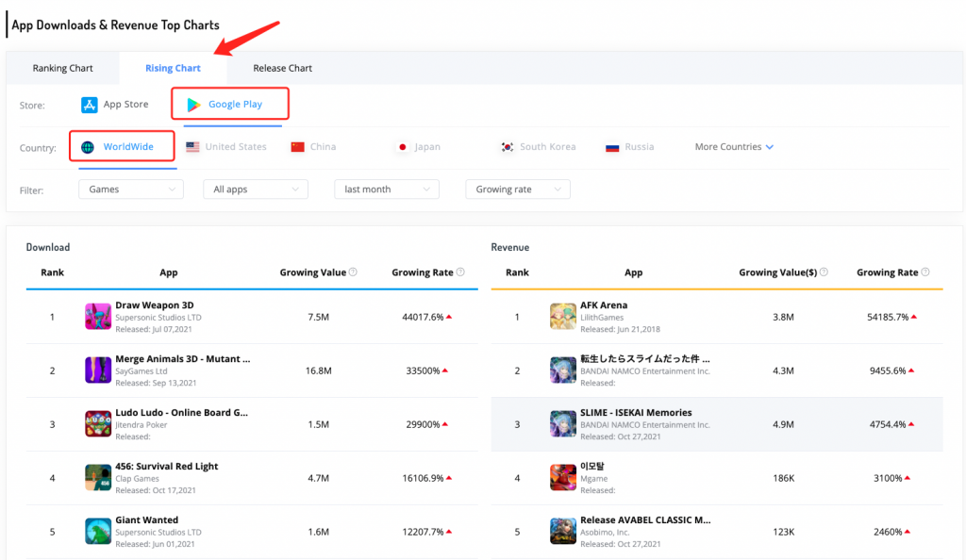Open the Games category dropdown
This screenshot has height=560, width=966.
[x=131, y=189]
